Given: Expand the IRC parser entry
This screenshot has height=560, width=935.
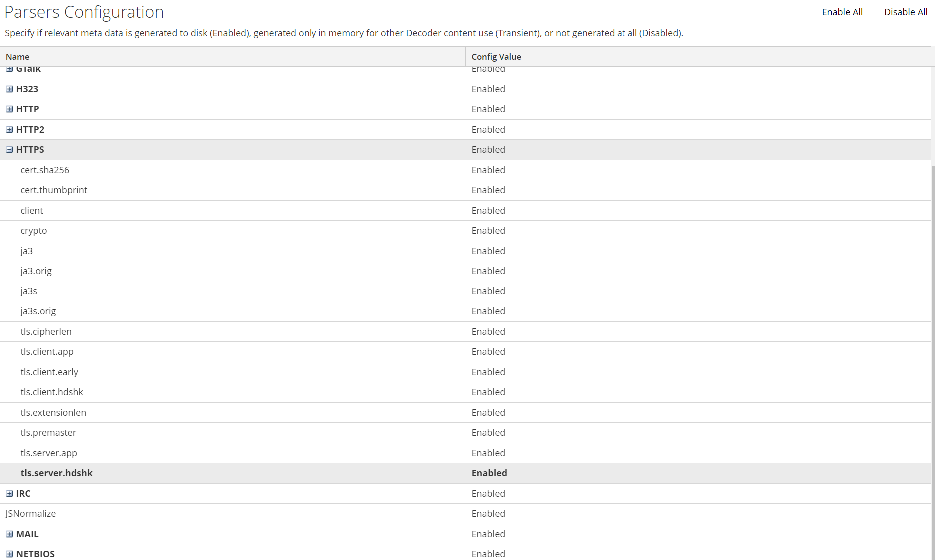Looking at the screenshot, I should (x=9, y=493).
